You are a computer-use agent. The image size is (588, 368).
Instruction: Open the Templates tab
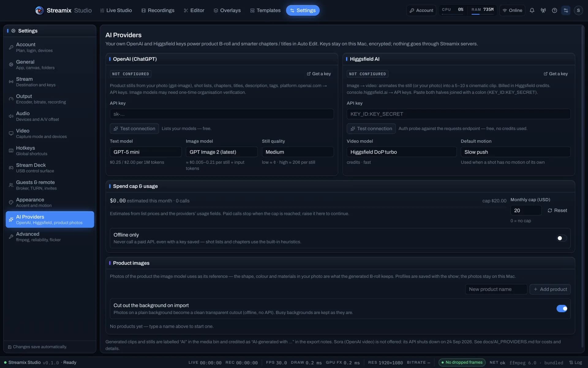coord(265,10)
